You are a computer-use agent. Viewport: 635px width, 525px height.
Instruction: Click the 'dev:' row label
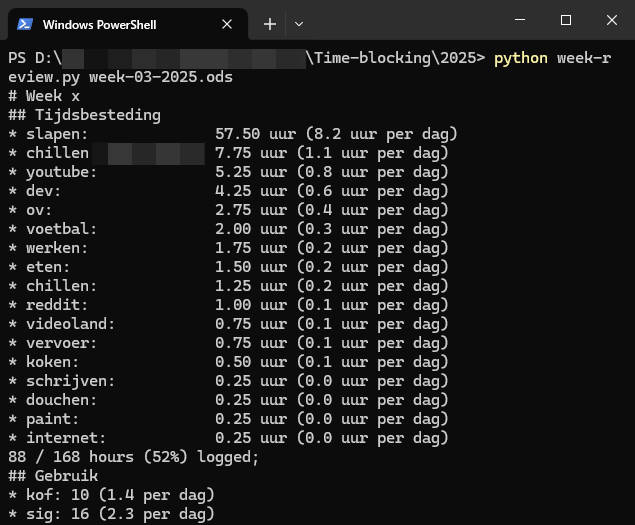click(43, 191)
